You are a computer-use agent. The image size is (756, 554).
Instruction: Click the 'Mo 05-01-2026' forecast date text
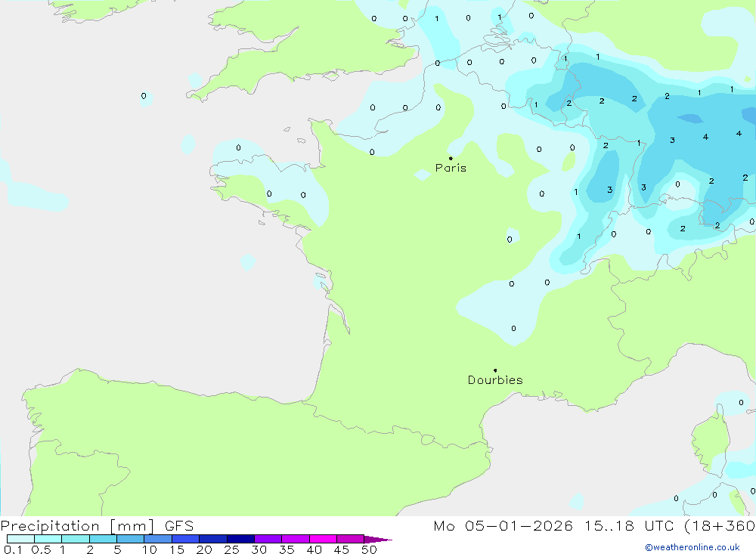tap(503, 526)
